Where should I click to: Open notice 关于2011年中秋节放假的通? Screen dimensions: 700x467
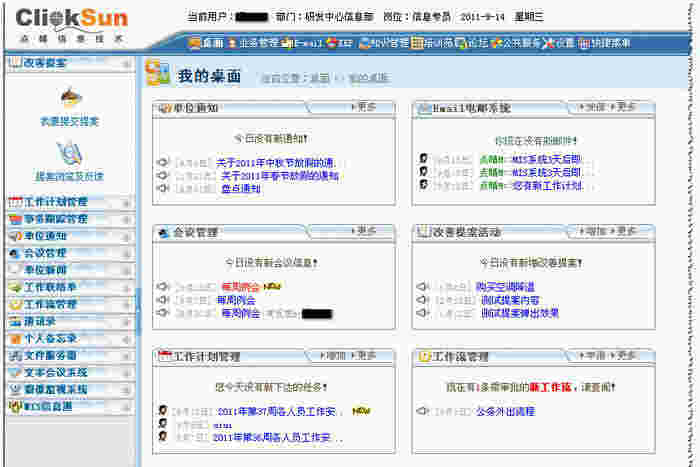coord(276,163)
